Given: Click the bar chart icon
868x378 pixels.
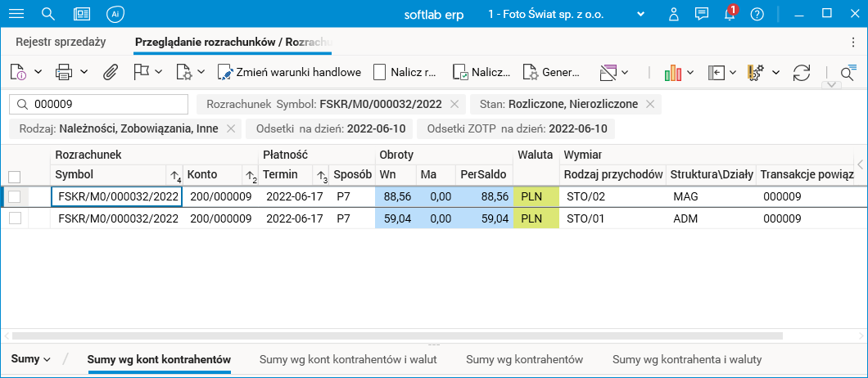Looking at the screenshot, I should click(x=672, y=72).
